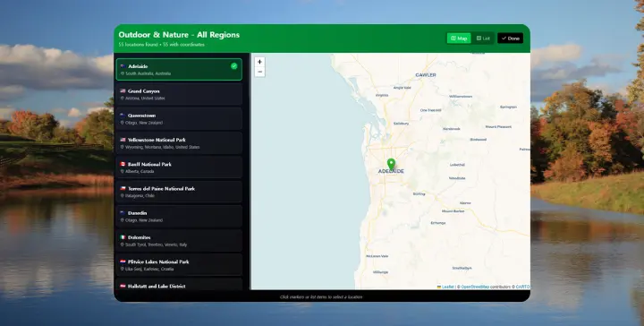644x326 pixels.
Task: Open the OpenStreetMap contributors link
Action: click(475, 287)
